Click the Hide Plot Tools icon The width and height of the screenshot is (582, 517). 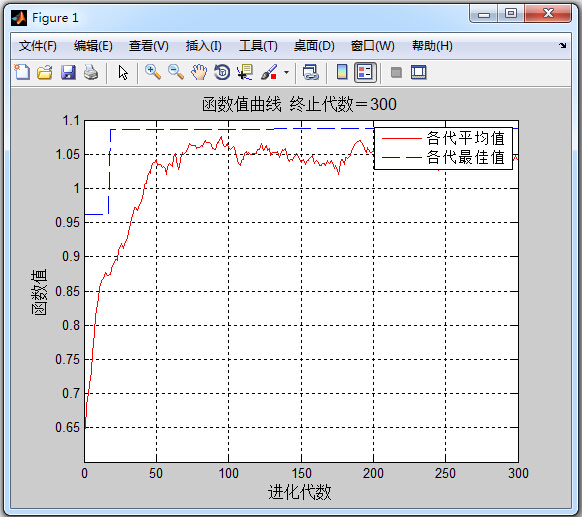(x=396, y=72)
